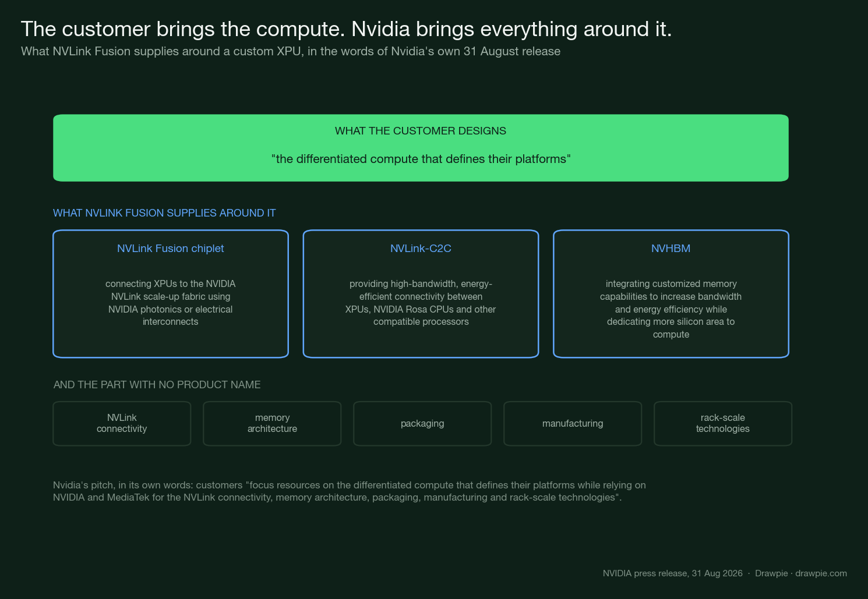Click the subtitle mentioning 31 August release
This screenshot has height=599, width=868.
[x=291, y=51]
